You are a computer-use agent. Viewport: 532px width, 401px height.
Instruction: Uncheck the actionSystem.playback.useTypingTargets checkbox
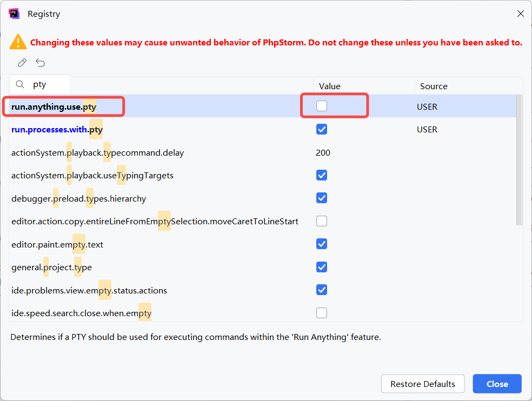322,175
